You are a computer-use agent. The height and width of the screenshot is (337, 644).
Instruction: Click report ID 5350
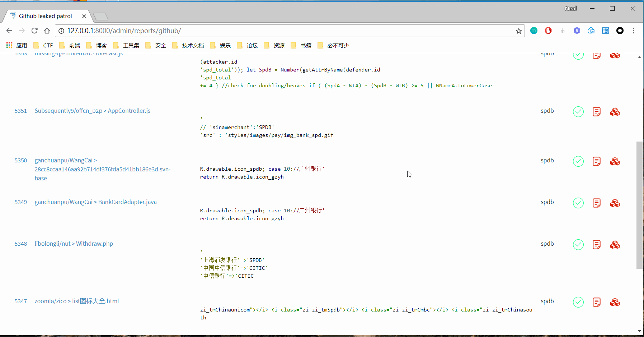tap(21, 161)
